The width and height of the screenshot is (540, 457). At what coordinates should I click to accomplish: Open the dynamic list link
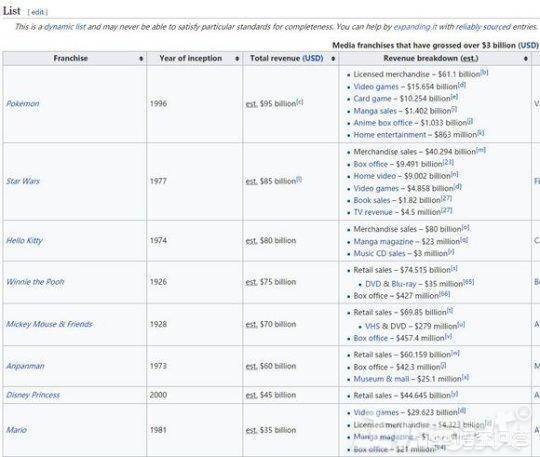(65, 27)
